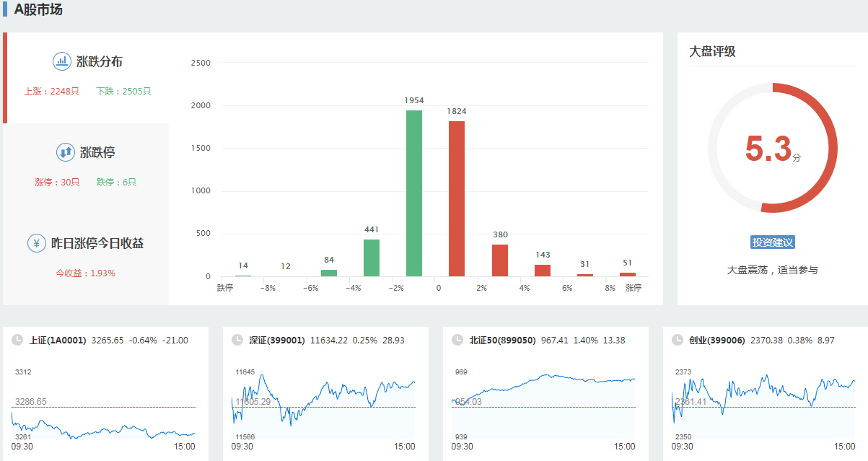Image resolution: width=868 pixels, height=461 pixels.
Task: Switch to the 涨跌停 tab
Action: (x=97, y=153)
